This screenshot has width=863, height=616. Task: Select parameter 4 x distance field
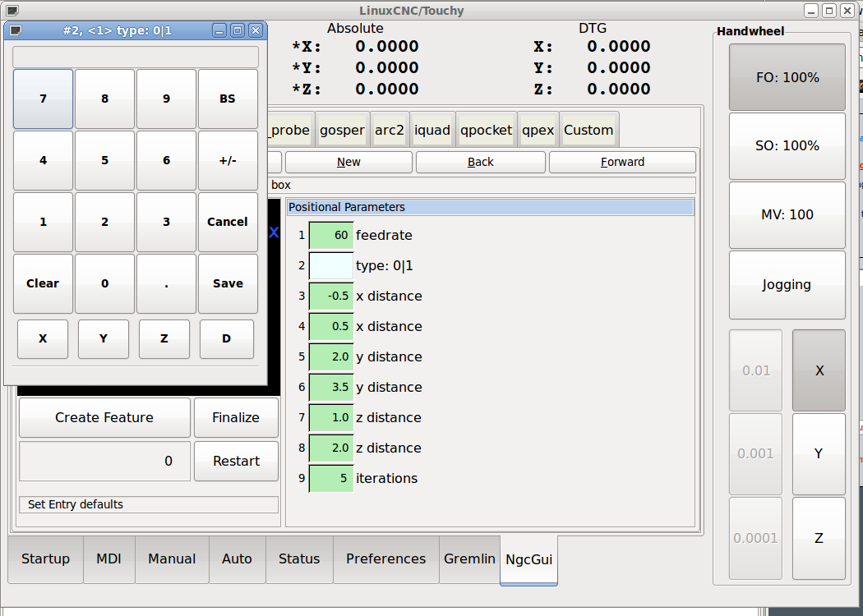330,327
